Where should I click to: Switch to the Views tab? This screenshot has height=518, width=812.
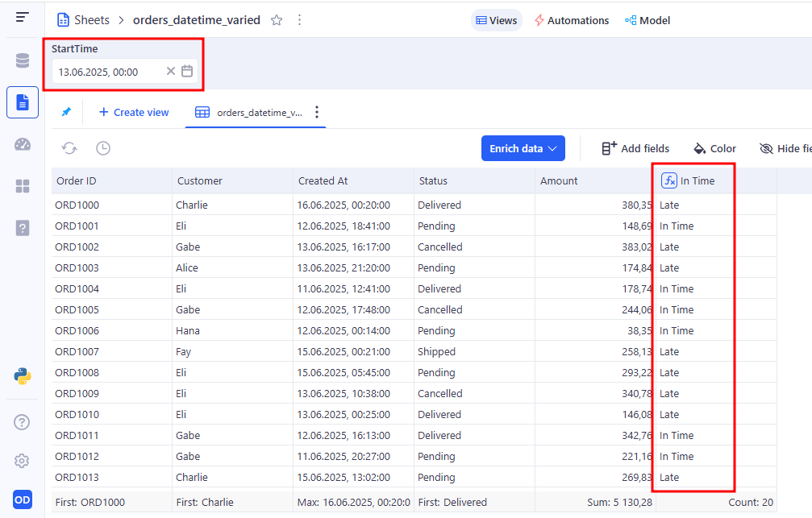click(496, 20)
